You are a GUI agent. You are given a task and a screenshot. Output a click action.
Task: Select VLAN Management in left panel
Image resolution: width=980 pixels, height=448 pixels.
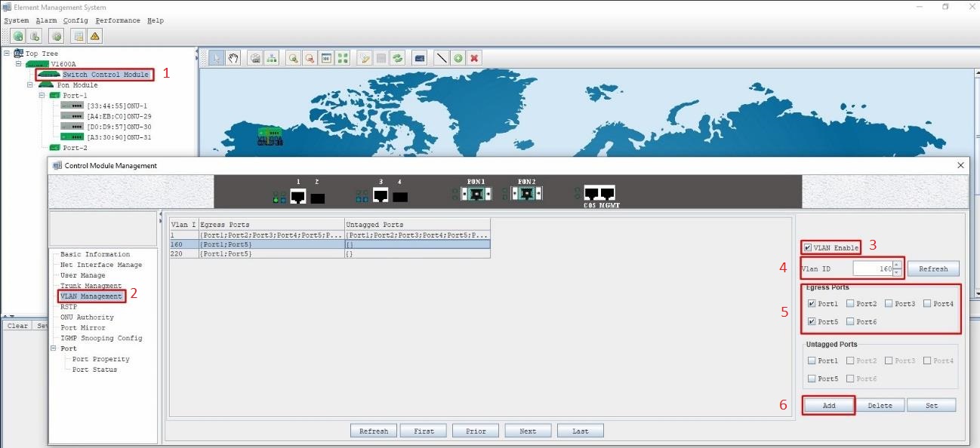pyautogui.click(x=91, y=296)
